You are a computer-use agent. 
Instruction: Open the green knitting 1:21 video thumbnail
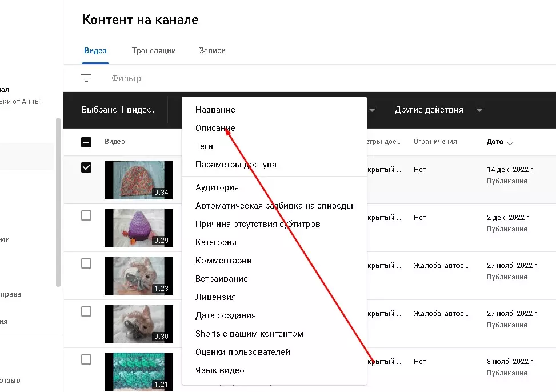pyautogui.click(x=139, y=372)
